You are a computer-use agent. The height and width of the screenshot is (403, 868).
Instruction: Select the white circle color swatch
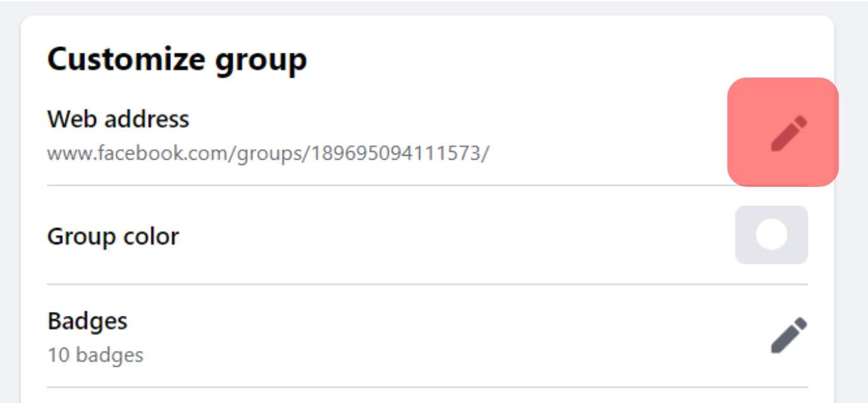tap(772, 235)
